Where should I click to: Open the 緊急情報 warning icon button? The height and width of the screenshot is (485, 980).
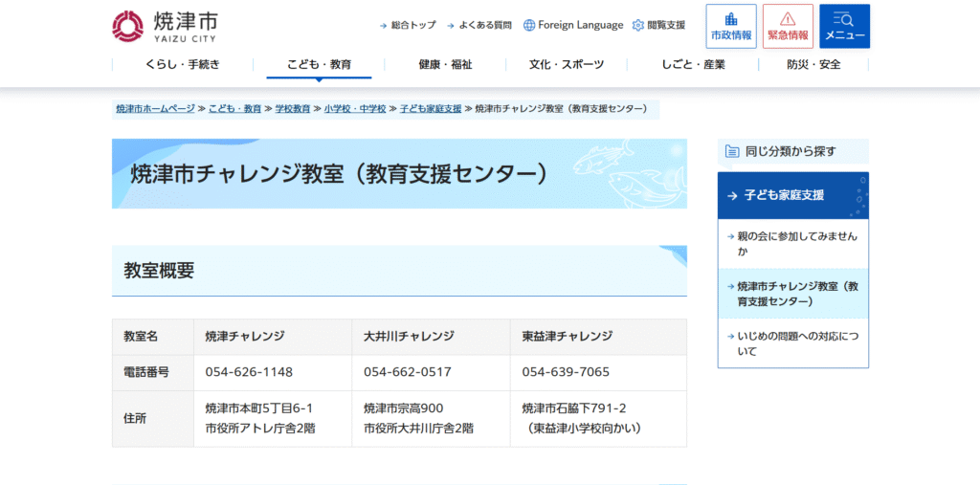[x=788, y=27]
